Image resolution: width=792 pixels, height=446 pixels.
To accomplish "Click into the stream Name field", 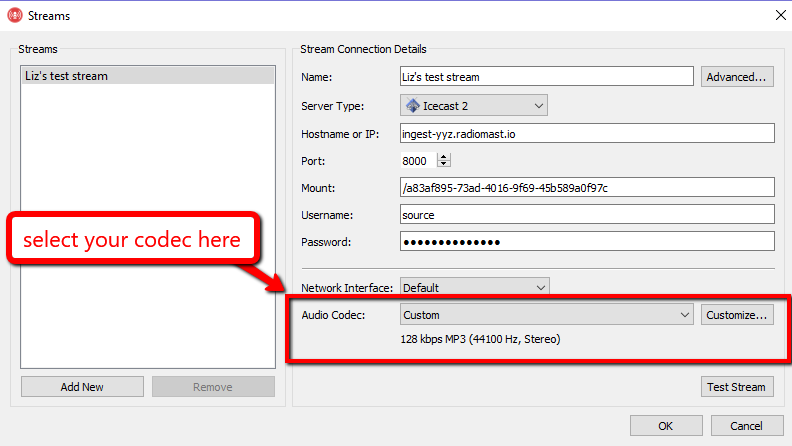I will (x=546, y=77).
